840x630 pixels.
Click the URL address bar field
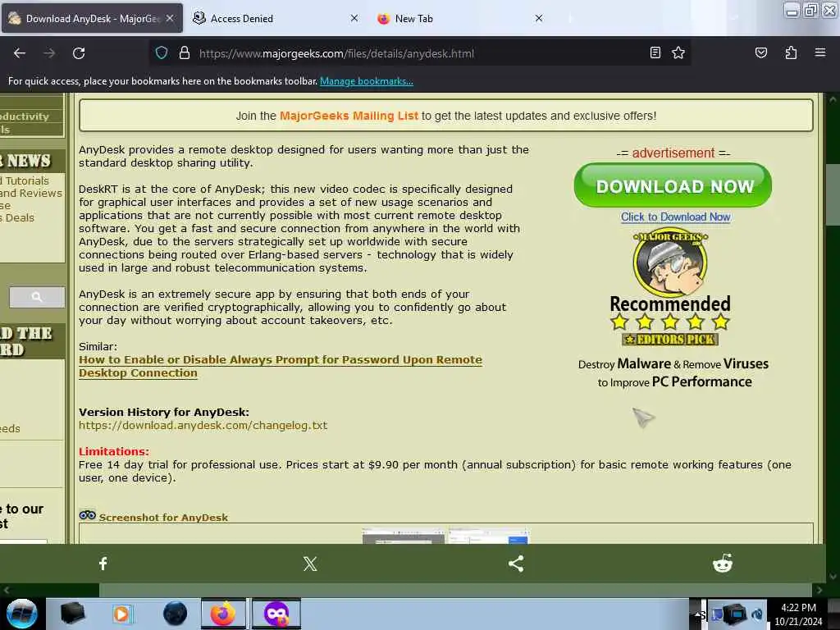pos(420,53)
